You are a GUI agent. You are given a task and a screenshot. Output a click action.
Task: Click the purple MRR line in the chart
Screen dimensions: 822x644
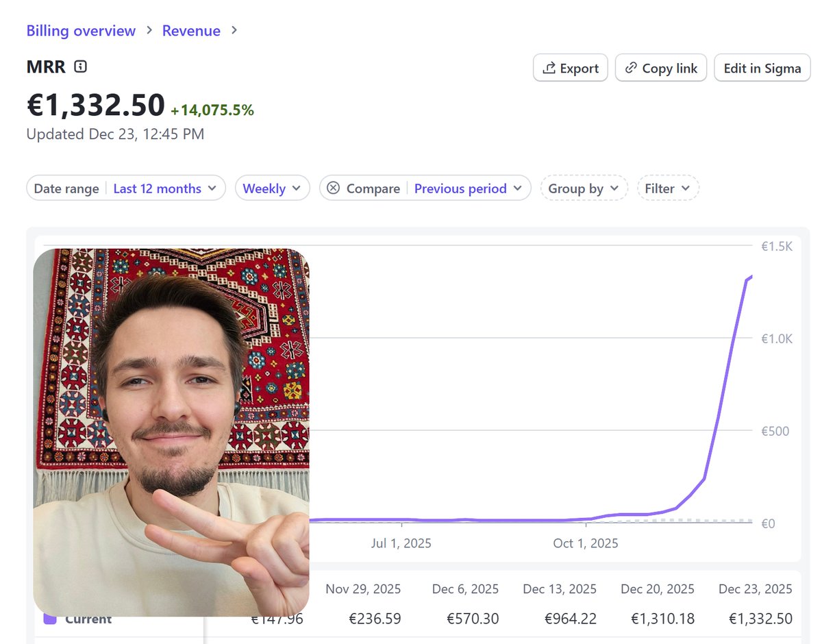(x=717, y=417)
